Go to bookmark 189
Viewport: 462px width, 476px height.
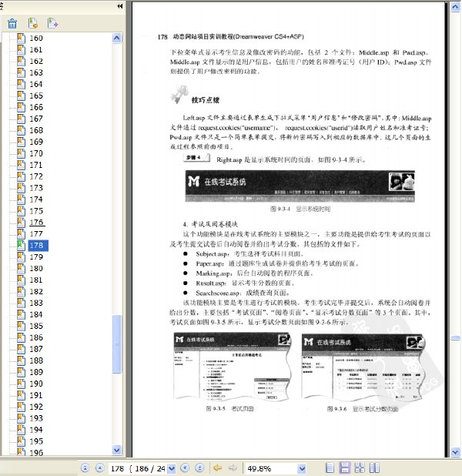(36, 372)
